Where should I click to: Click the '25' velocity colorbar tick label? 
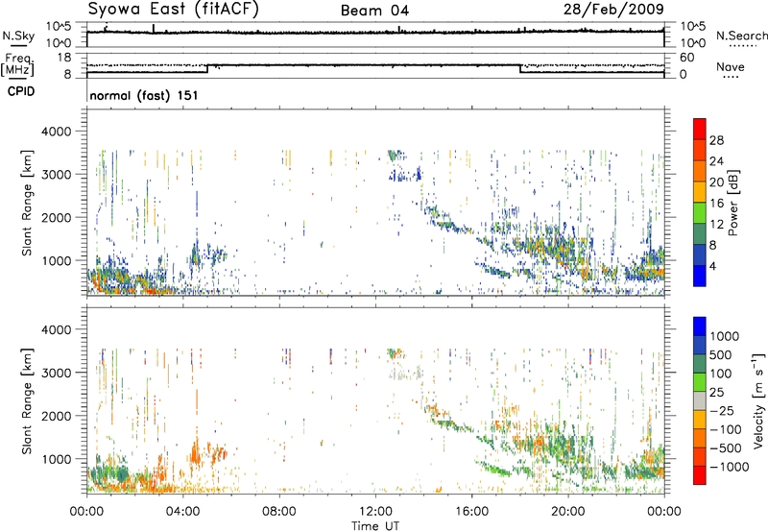717,393
